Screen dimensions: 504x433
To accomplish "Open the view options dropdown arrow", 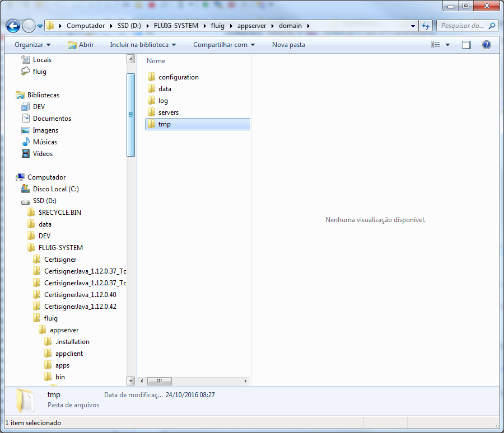I will coord(447,45).
